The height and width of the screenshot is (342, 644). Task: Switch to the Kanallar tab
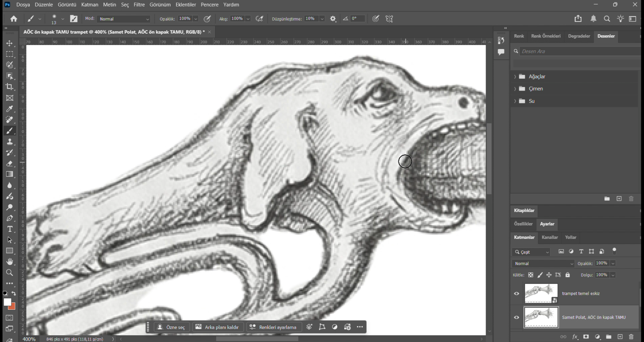549,237
